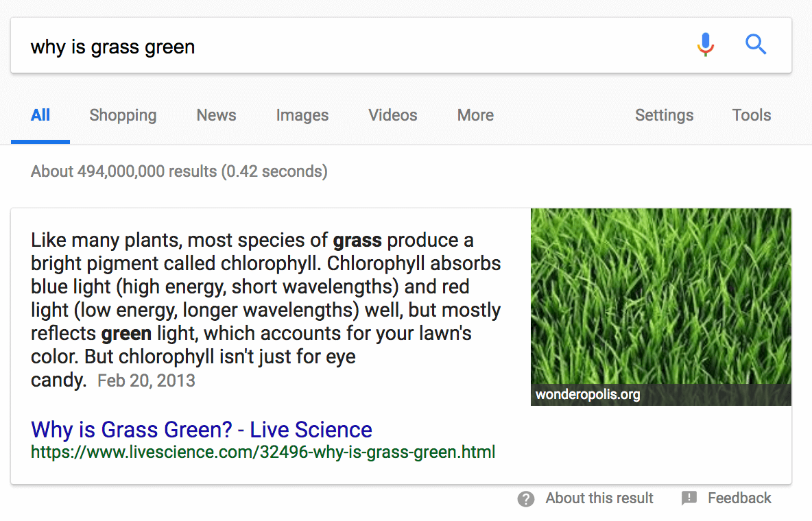Click the Feedback exclamation bubble icon
Screen dimensions: 812x521
pos(689,498)
